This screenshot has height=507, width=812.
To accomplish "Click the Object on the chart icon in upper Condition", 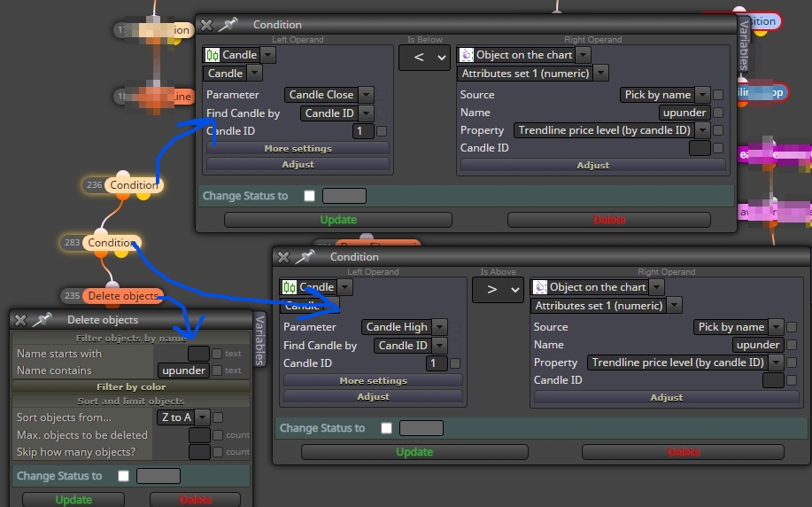I will [x=467, y=55].
